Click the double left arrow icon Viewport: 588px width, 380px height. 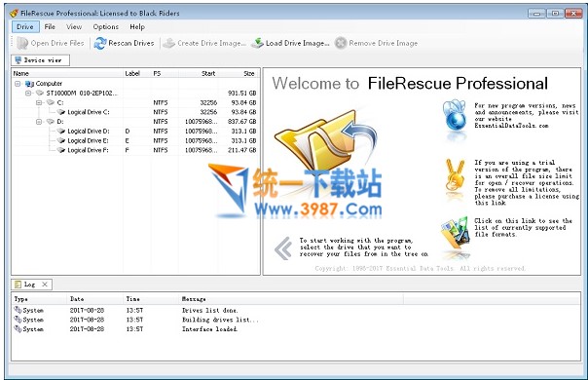click(x=283, y=248)
